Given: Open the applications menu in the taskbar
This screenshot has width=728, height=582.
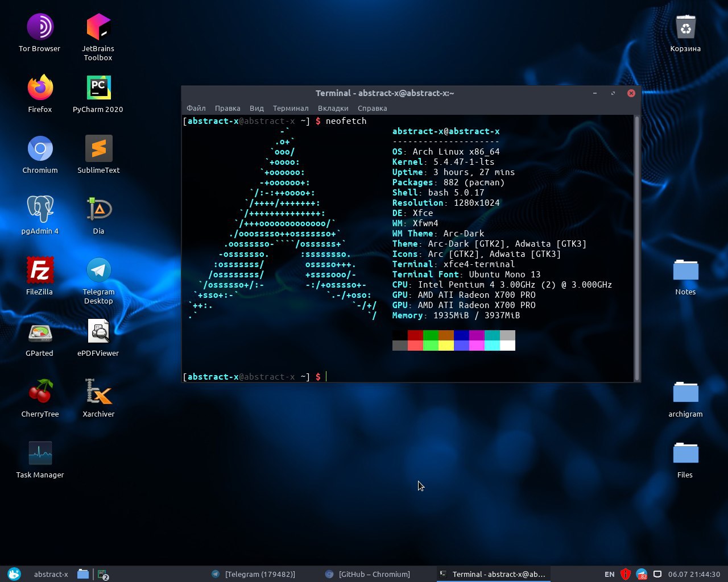Looking at the screenshot, I should [14, 574].
